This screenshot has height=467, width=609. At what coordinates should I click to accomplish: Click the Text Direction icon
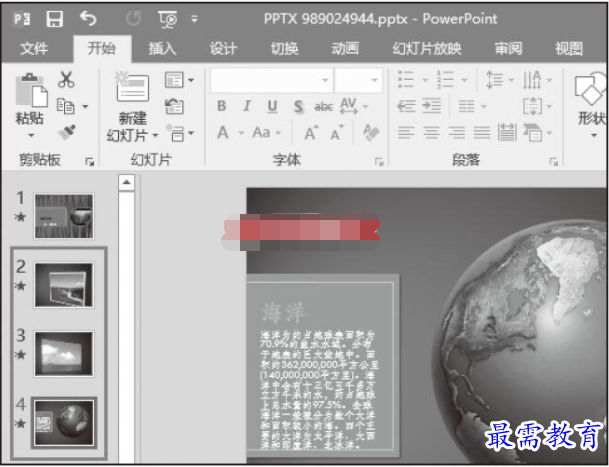point(532,80)
